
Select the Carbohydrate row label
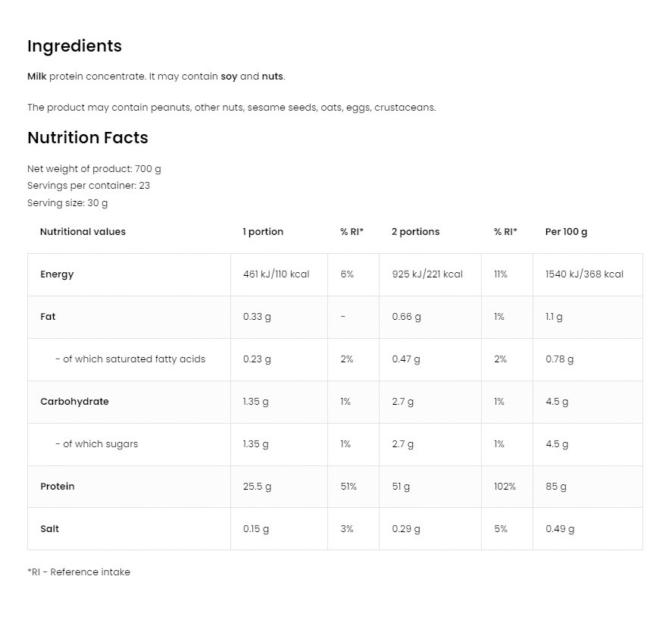(74, 402)
